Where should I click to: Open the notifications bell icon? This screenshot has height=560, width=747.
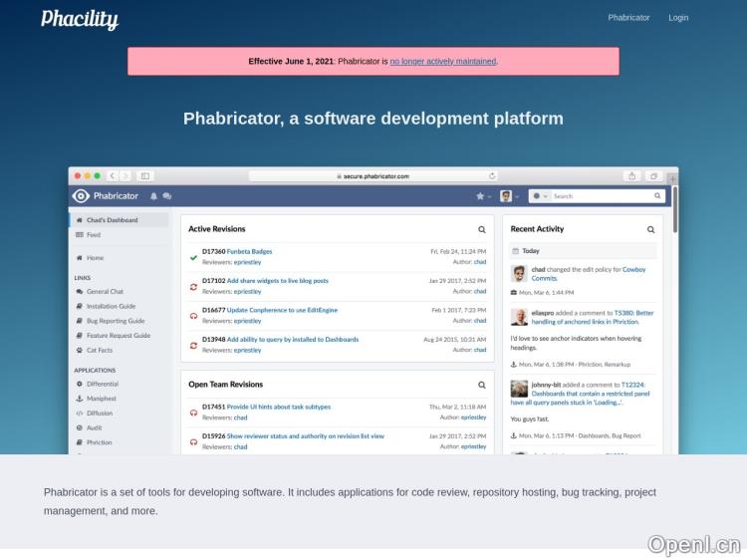click(x=153, y=196)
